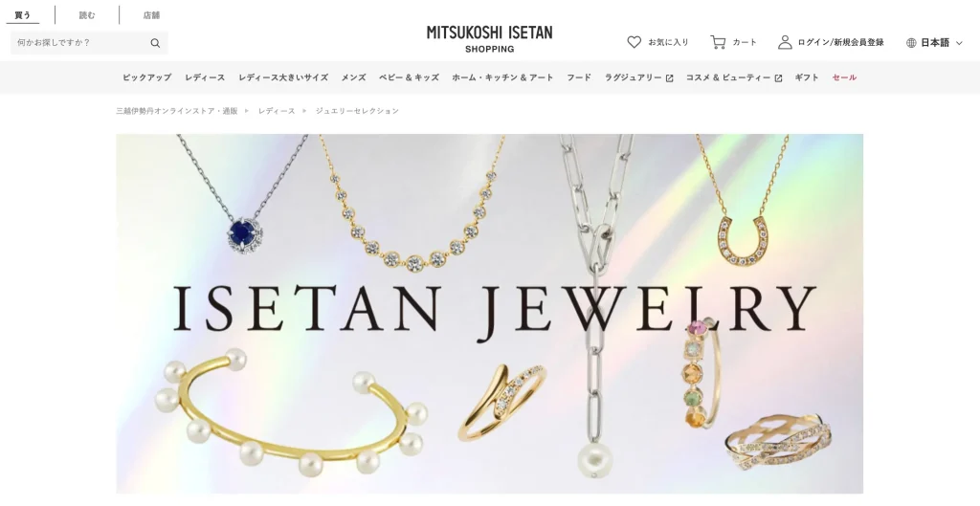Click 三越伊勢丹オンラインストア・通販 breadcrumb link
This screenshot has width=980, height=506.
coord(177,111)
